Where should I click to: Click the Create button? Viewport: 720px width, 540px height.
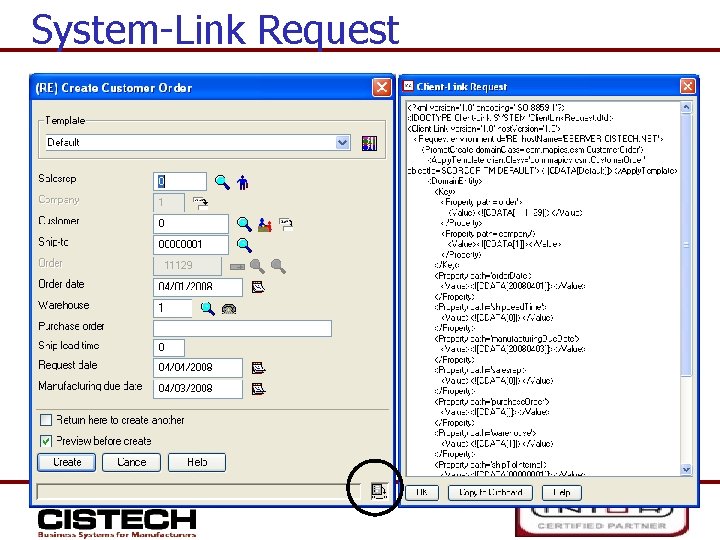click(67, 462)
